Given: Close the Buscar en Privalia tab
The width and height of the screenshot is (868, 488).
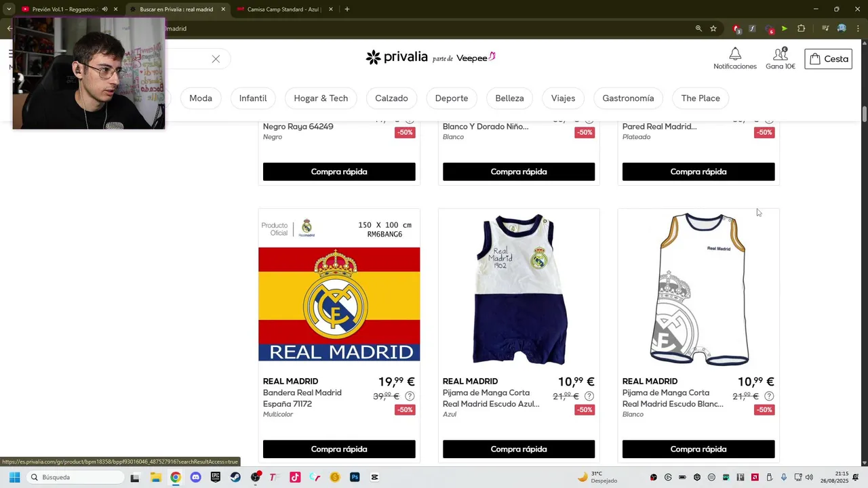Looking at the screenshot, I should coord(223,9).
